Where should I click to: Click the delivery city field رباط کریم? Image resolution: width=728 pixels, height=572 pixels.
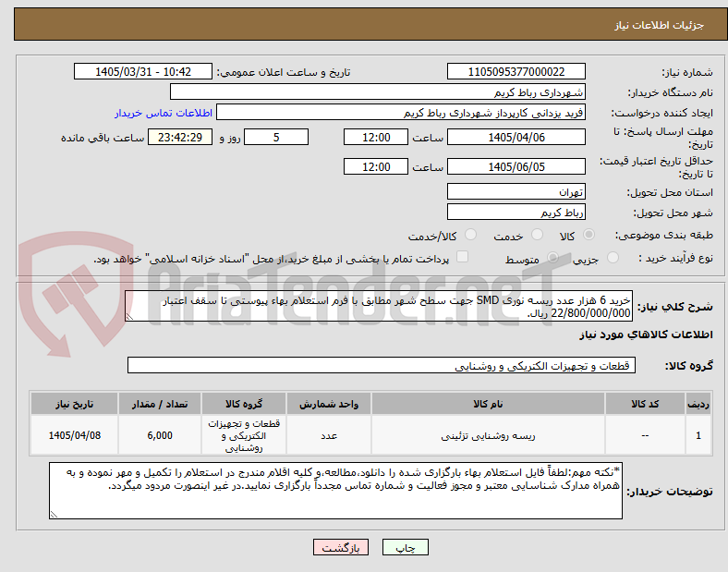pos(516,213)
